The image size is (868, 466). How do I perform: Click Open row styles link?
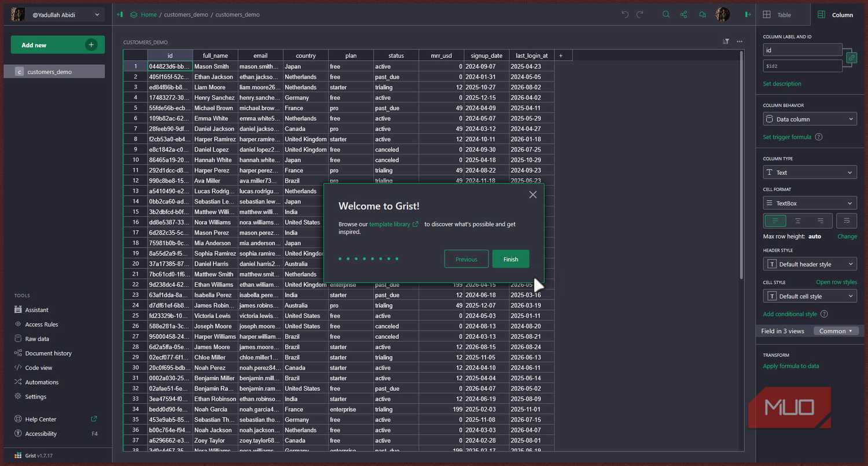(x=836, y=282)
